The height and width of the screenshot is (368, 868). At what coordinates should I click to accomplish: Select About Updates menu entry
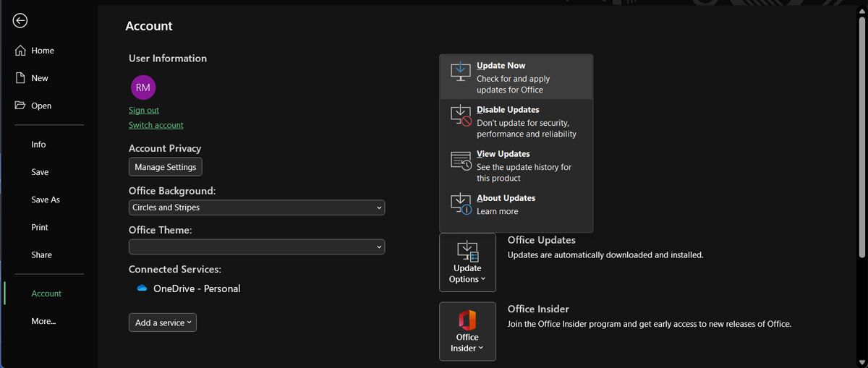506,204
